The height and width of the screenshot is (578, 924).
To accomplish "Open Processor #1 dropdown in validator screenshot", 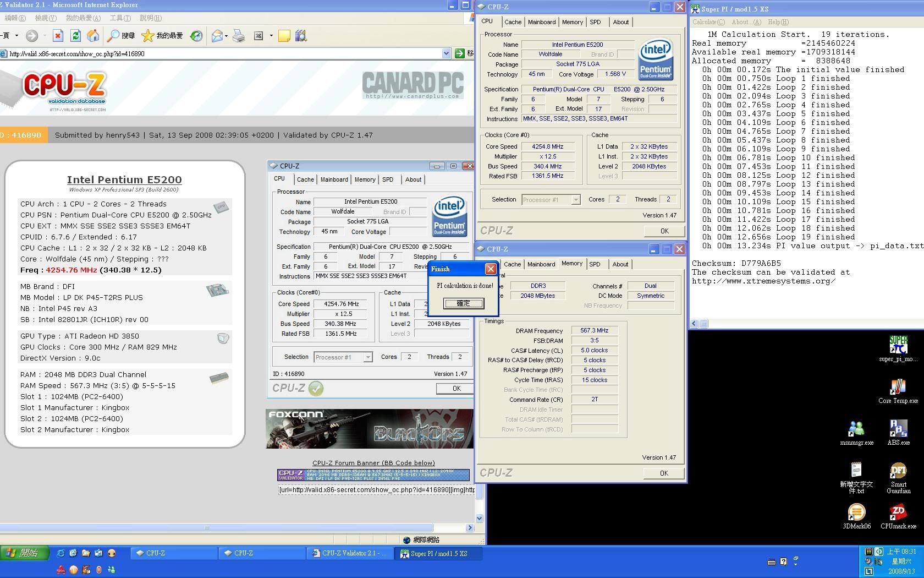I will click(x=368, y=357).
